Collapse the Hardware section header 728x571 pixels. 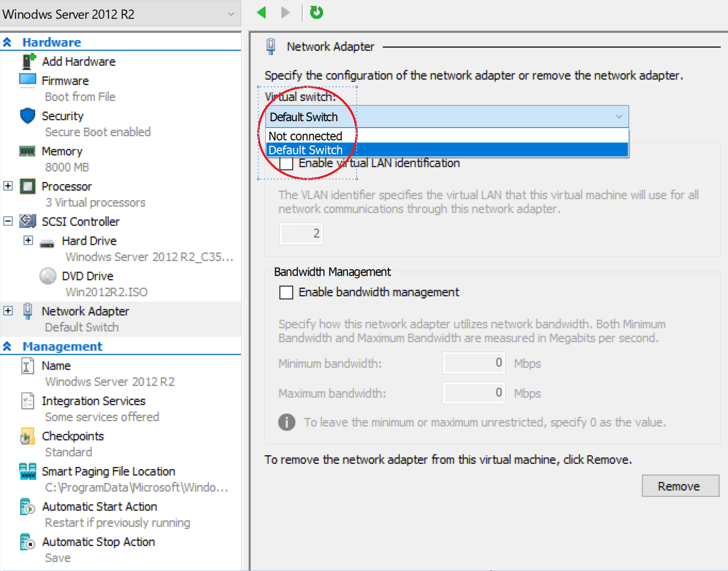pos(6,41)
